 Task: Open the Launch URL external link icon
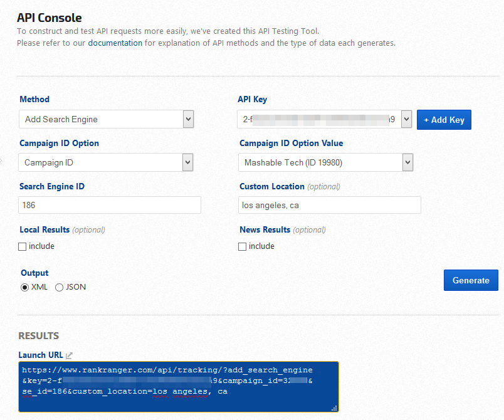(70, 355)
